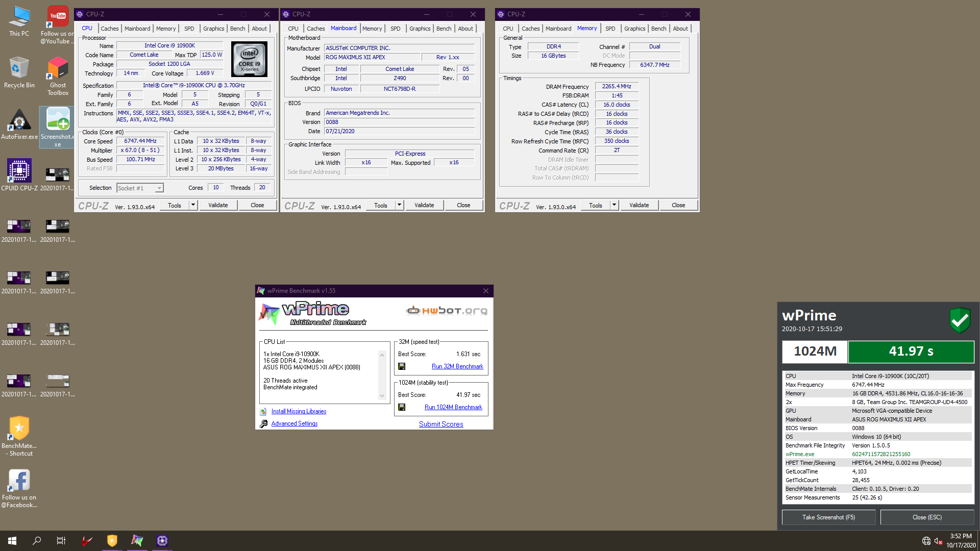Viewport: 980px width, 551px height.
Task: Click Multiplier x 67.0 value
Action: (140, 151)
